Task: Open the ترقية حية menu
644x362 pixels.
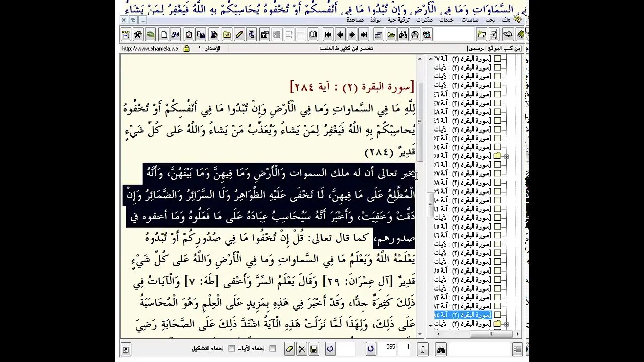Action: (x=398, y=20)
